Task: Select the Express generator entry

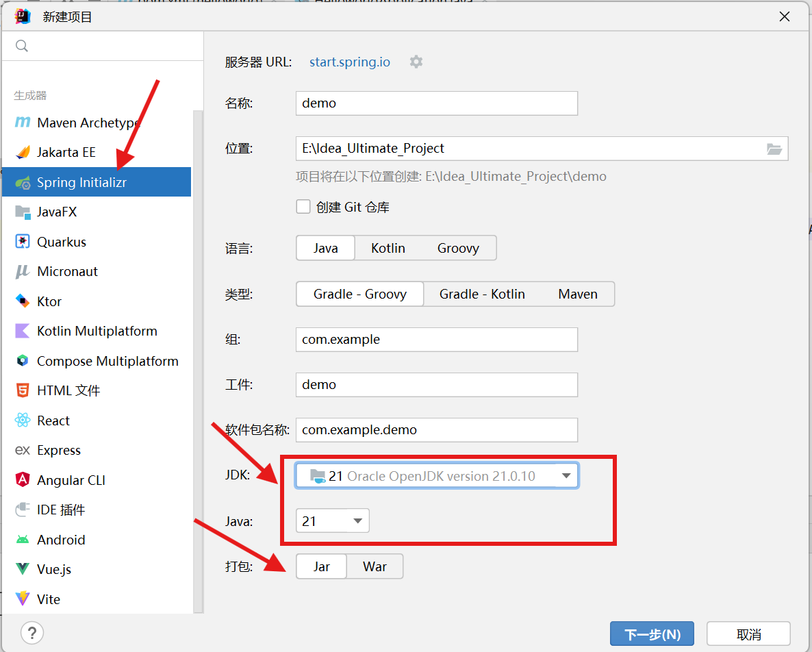Action: (97, 450)
